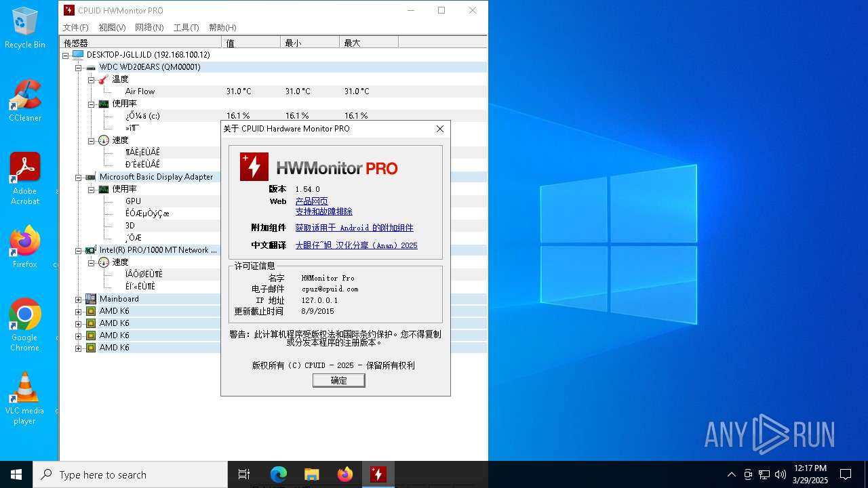Expand the first AMD K6 node
This screenshot has height=488, width=868.
point(78,311)
